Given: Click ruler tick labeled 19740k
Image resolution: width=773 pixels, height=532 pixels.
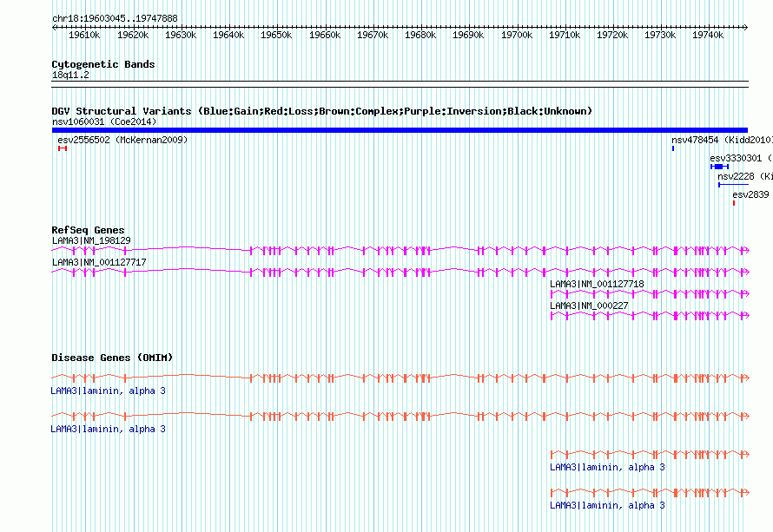Looking at the screenshot, I should tap(708, 35).
